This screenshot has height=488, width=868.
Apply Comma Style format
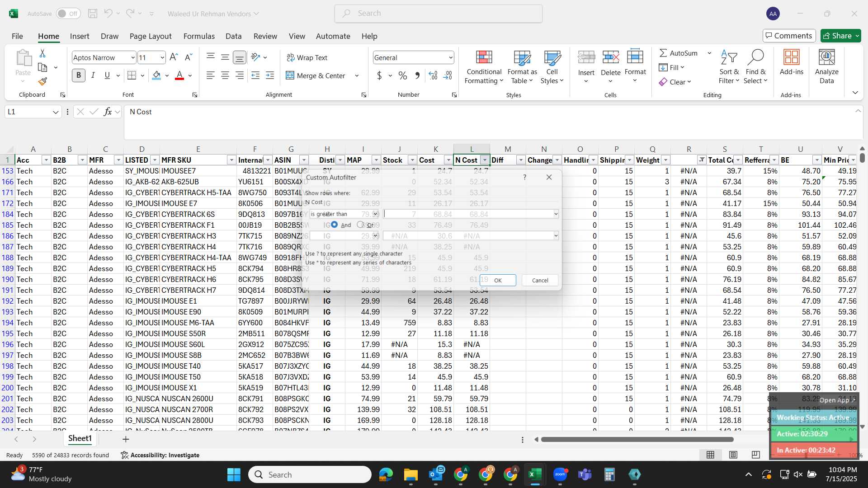point(417,75)
